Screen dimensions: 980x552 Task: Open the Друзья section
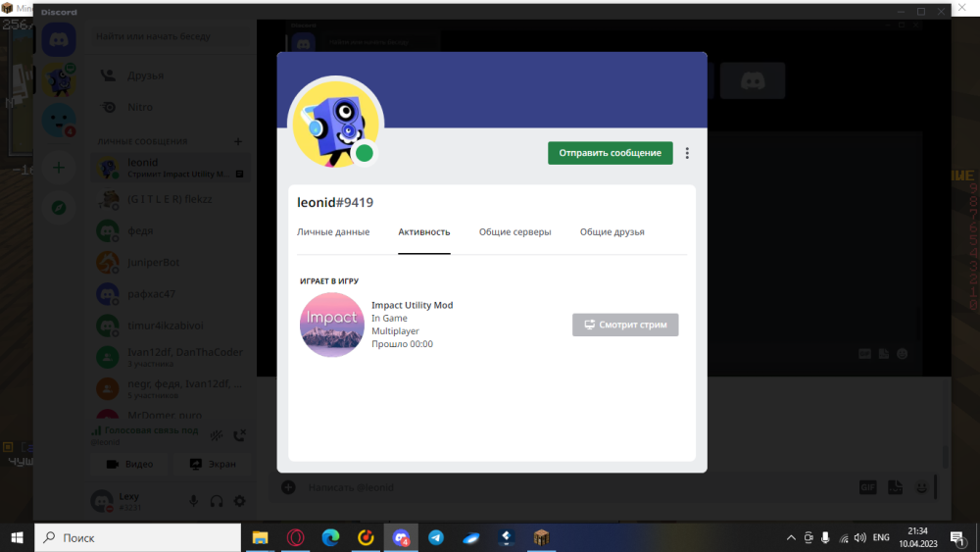170,75
